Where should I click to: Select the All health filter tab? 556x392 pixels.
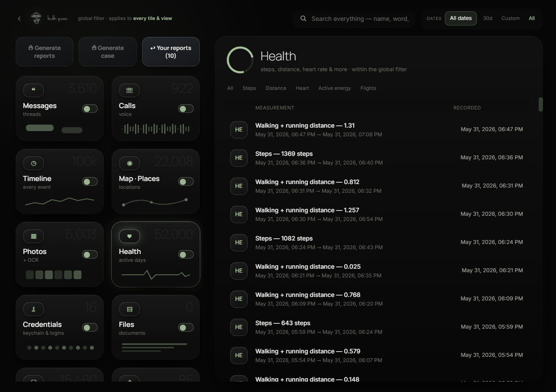(x=230, y=88)
